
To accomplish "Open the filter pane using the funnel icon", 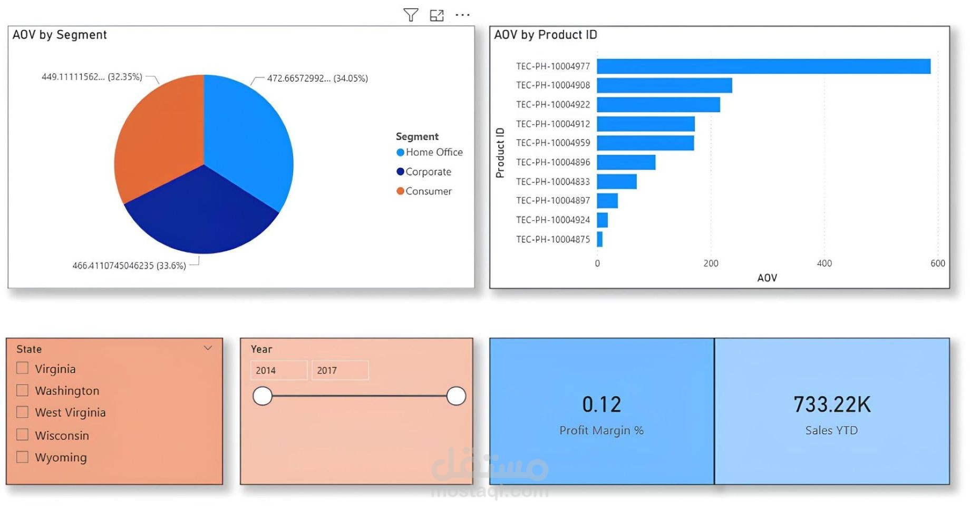I will [411, 14].
